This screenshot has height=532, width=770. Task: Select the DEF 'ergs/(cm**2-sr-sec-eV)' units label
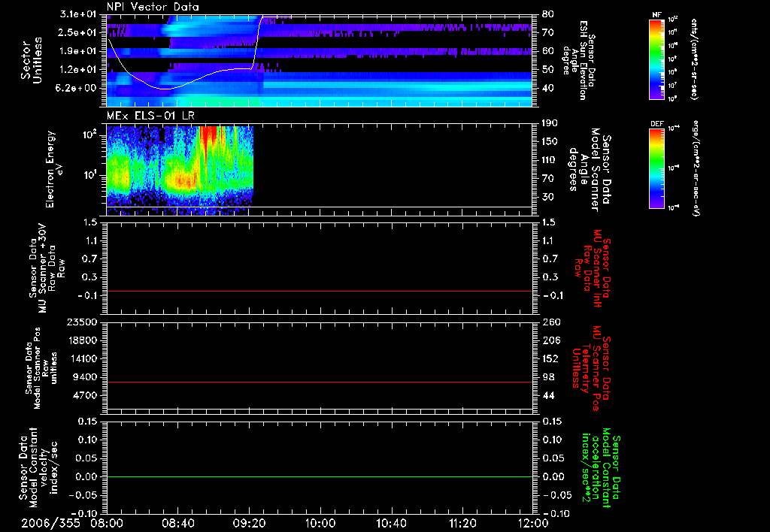(x=696, y=168)
